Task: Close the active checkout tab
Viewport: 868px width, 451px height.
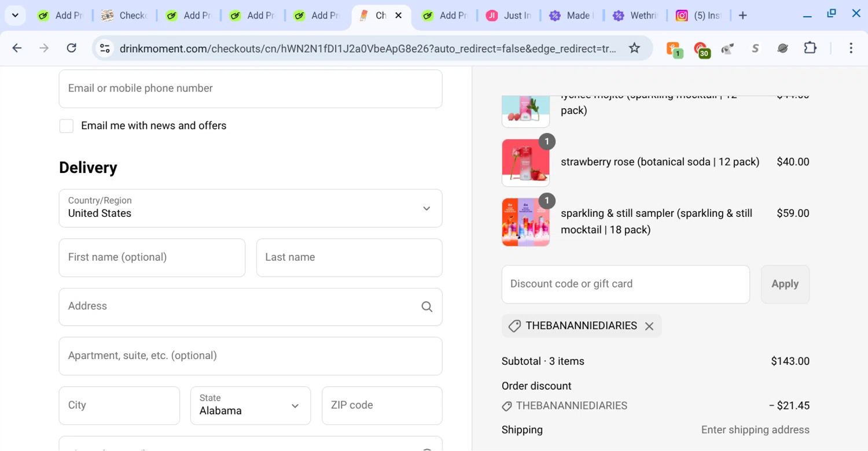Action: click(x=398, y=16)
